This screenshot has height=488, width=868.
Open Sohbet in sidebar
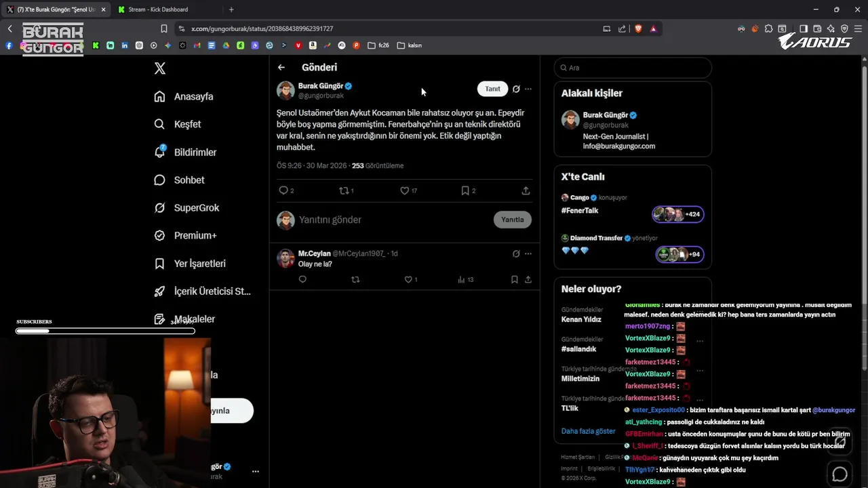(x=179, y=180)
